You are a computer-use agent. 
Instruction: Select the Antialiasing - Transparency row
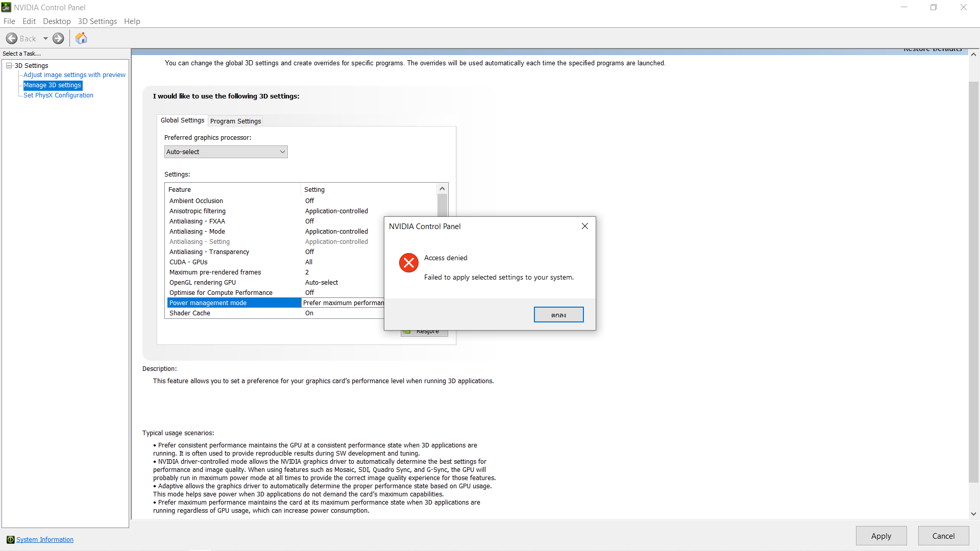click(275, 252)
